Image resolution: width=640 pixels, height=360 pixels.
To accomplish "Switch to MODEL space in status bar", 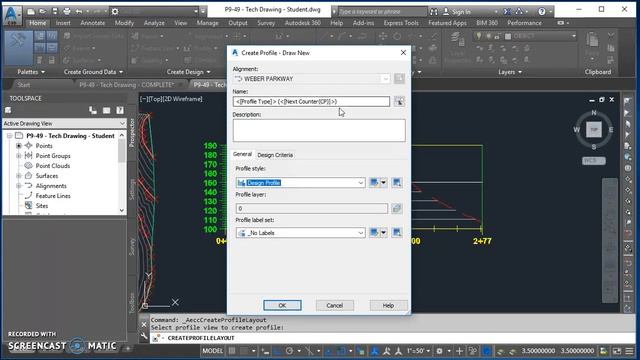I will (x=213, y=351).
